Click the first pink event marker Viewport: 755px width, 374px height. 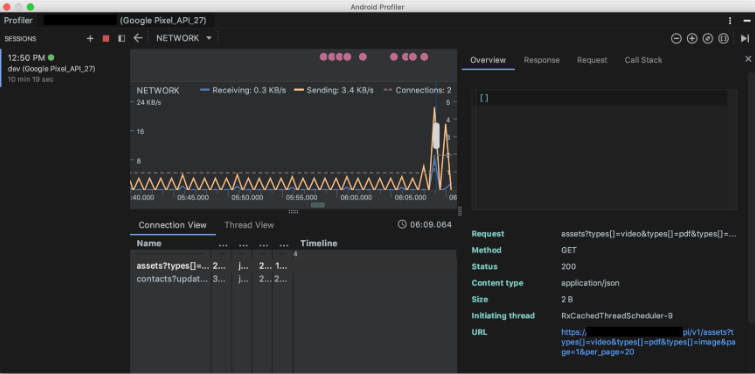tap(324, 57)
